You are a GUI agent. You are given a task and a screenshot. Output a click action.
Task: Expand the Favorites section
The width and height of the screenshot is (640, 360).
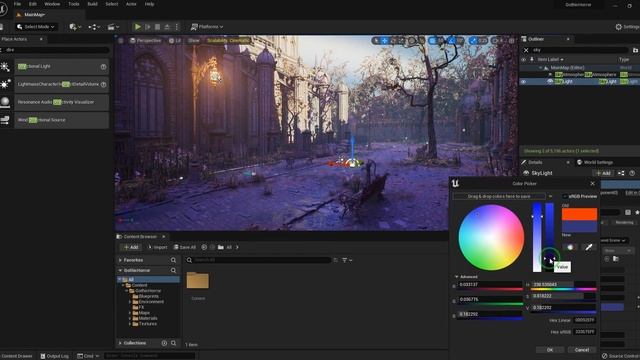pos(120,260)
